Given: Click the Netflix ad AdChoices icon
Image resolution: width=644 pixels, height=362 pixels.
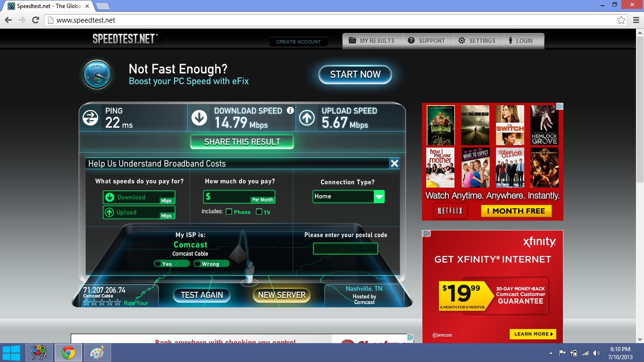Looking at the screenshot, I should (x=559, y=107).
